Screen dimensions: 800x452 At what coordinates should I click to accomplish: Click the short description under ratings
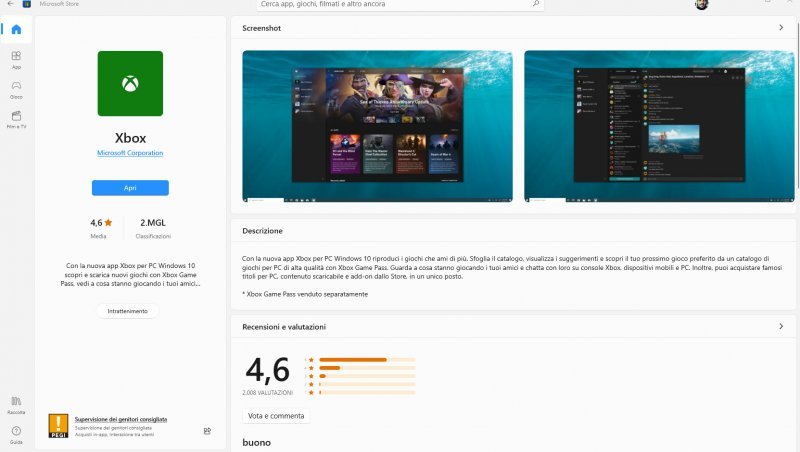(x=130, y=274)
